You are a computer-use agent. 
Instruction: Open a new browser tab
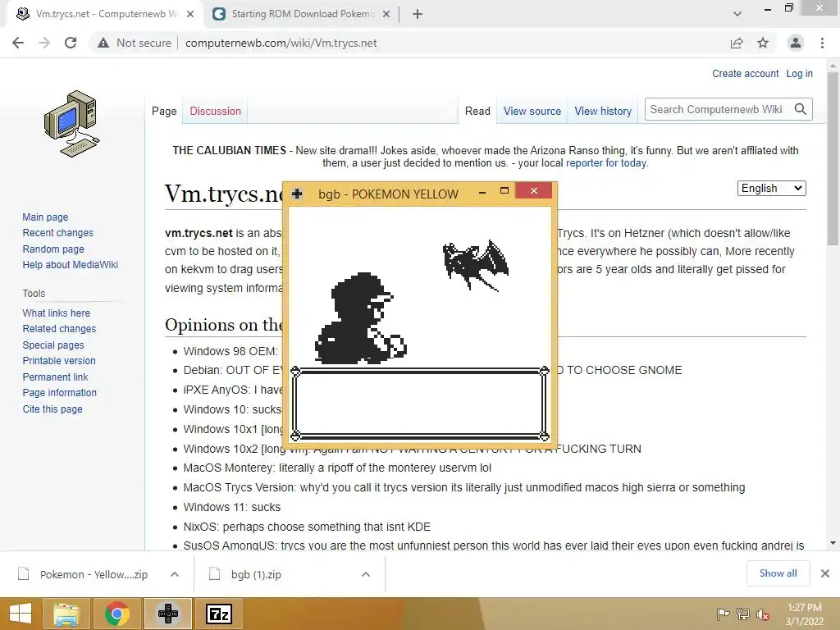tap(418, 14)
